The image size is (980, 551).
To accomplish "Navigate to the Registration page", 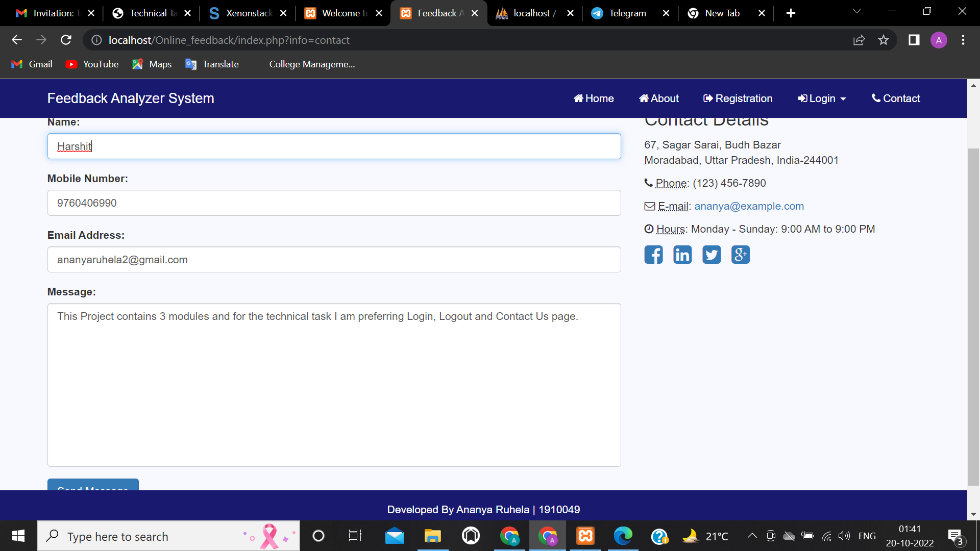I will tap(738, 98).
